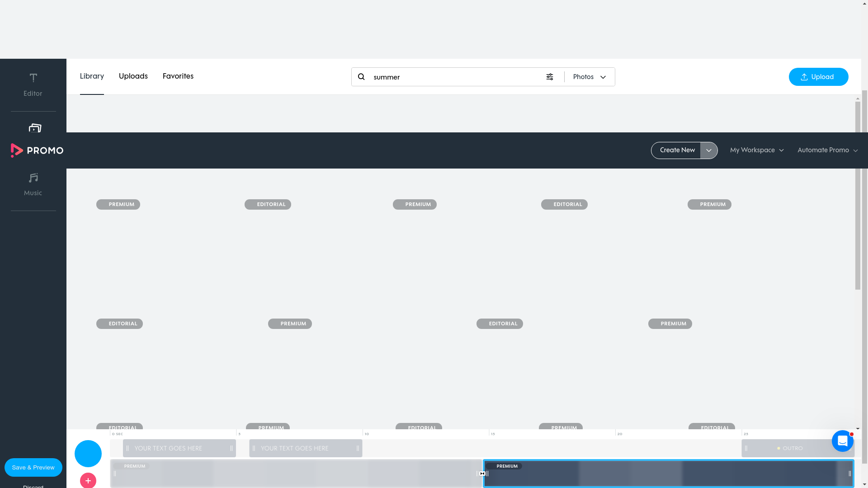Click the search field containing 'summer'

[452, 77]
